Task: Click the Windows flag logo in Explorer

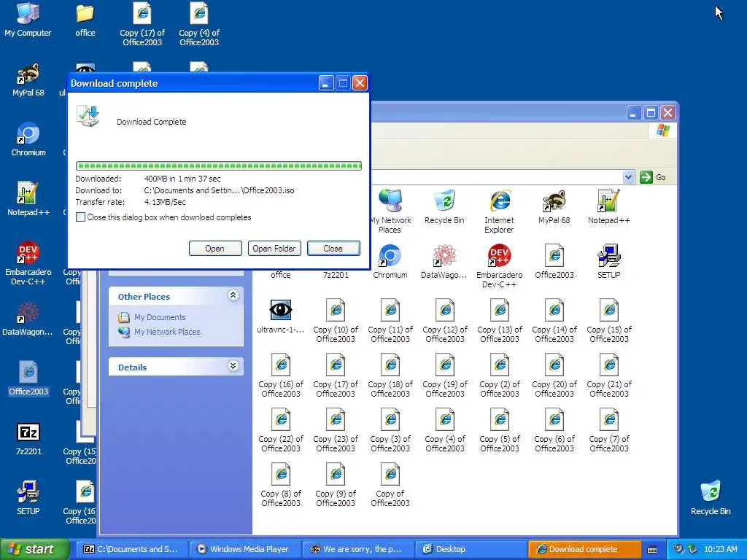Action: click(662, 131)
